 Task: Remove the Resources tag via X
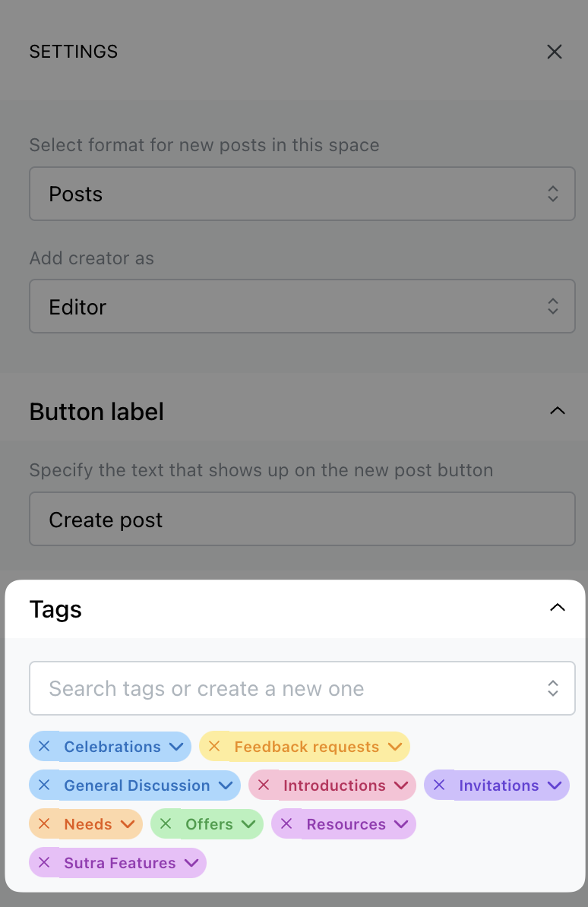[286, 823]
